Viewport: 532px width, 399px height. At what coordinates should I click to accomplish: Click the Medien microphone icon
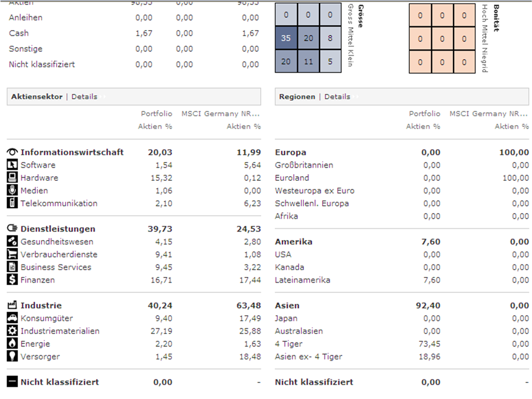click(12, 190)
